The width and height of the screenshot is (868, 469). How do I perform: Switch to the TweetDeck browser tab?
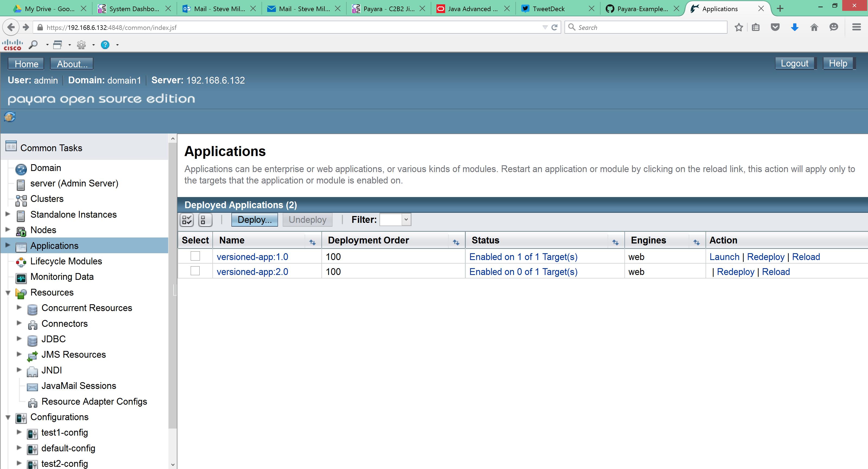pyautogui.click(x=548, y=9)
